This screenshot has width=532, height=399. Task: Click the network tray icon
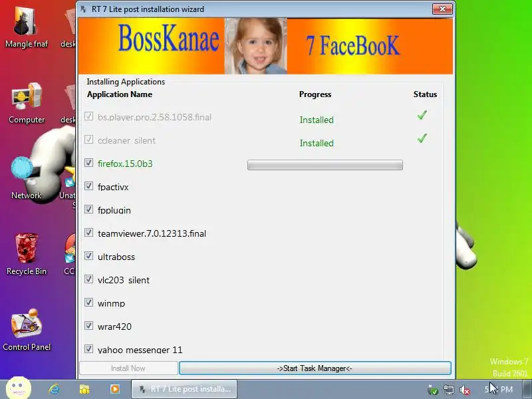pyautogui.click(x=448, y=390)
